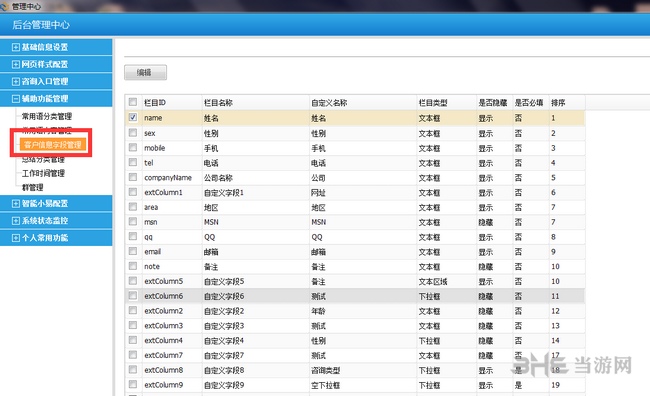Check the extColumn4 row checkbox
The width and height of the screenshot is (650, 396).
[133, 340]
